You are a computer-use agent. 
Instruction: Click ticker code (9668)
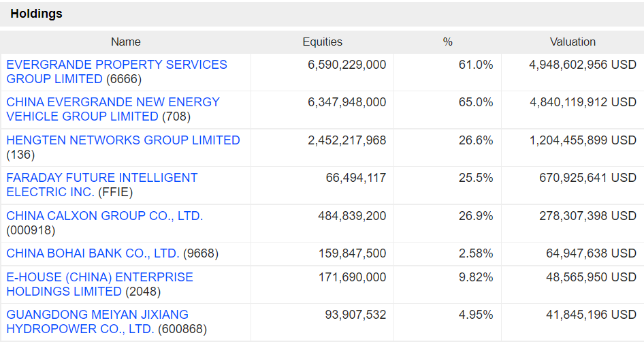tap(201, 253)
